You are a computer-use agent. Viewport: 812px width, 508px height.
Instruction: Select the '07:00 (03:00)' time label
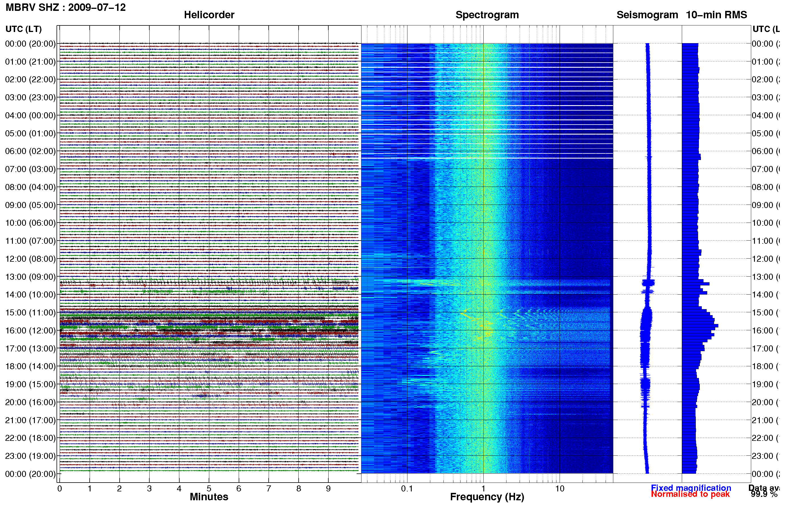tap(30, 169)
